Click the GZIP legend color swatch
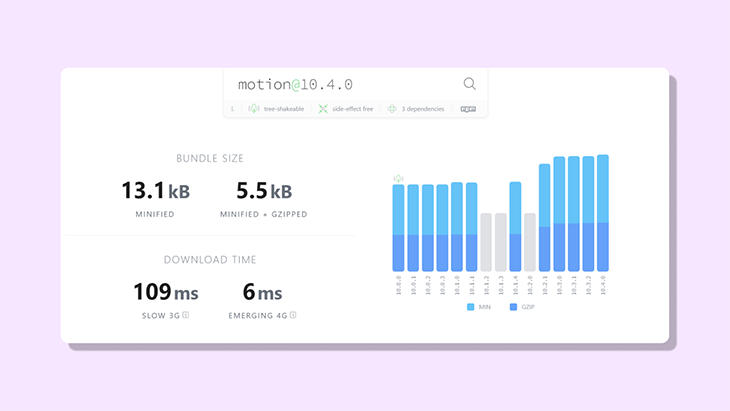 click(x=514, y=306)
